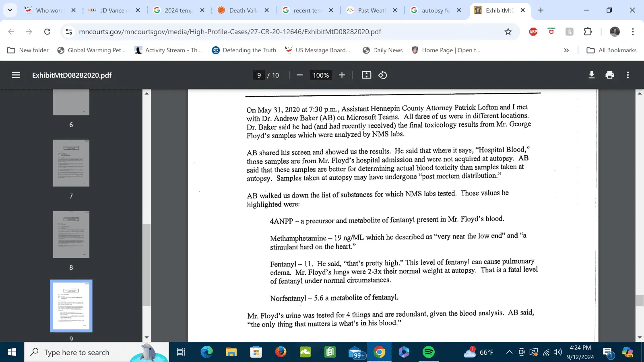The height and width of the screenshot is (362, 644).
Task: Click the Fit to page icon
Action: [x=366, y=75]
